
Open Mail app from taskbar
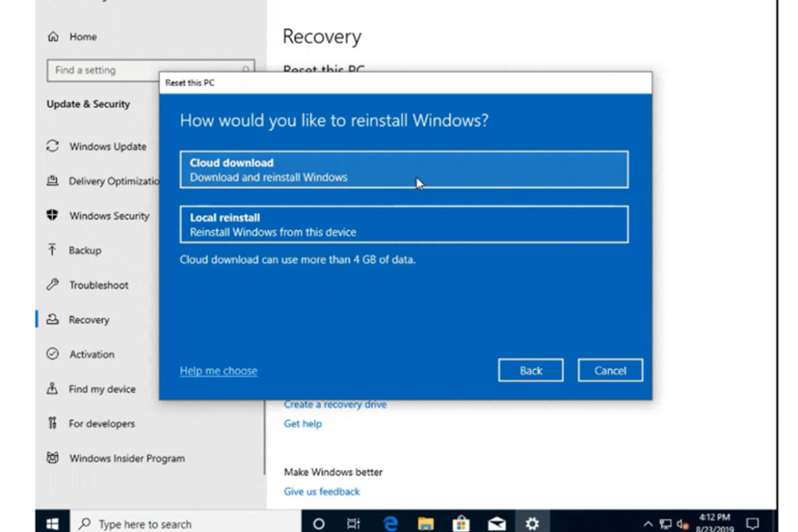[x=497, y=523]
